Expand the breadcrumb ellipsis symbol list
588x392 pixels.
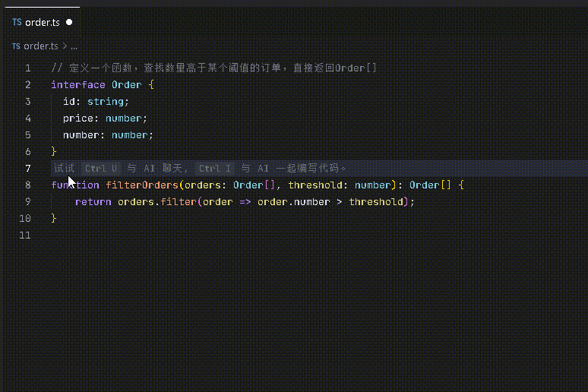tap(74, 46)
